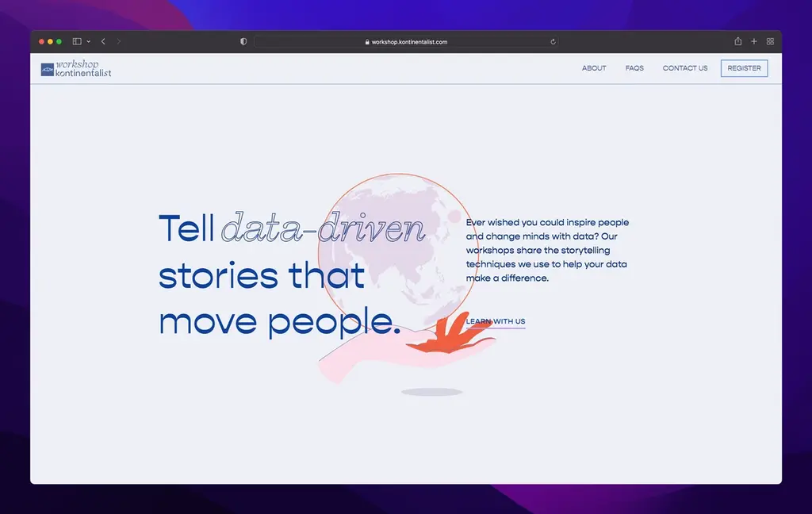Image resolution: width=812 pixels, height=514 pixels.
Task: Reload the page with the refresh icon
Action: tap(553, 42)
